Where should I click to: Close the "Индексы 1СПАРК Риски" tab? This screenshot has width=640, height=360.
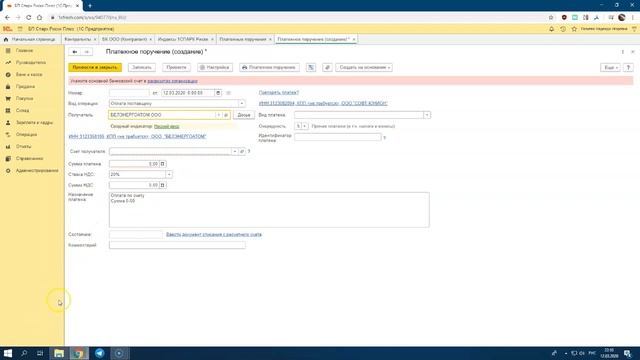pos(212,39)
